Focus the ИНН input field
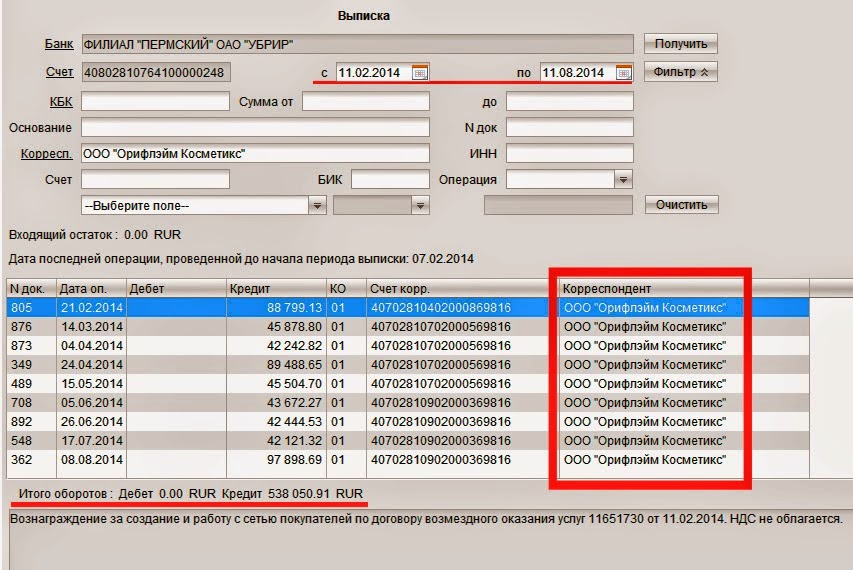Screen dimensions: 853x570 point(570,153)
